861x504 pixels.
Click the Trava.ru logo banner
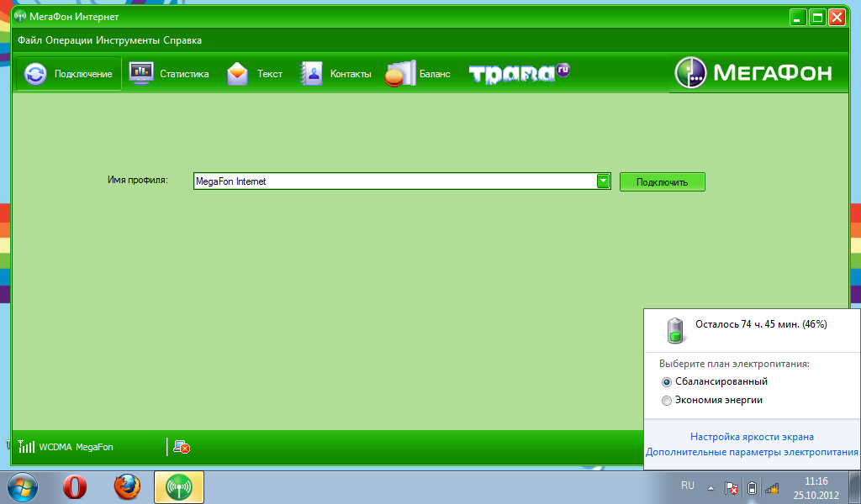click(x=519, y=74)
